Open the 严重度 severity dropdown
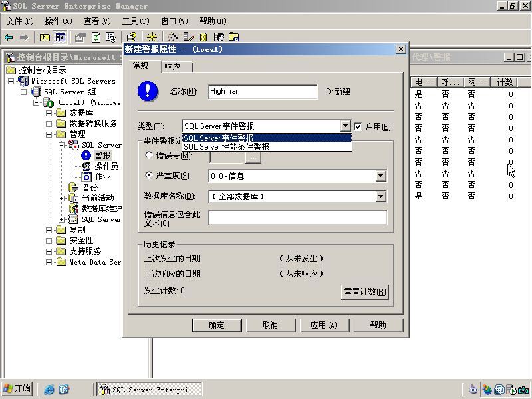Image resolution: width=532 pixels, height=399 pixels. (x=380, y=176)
